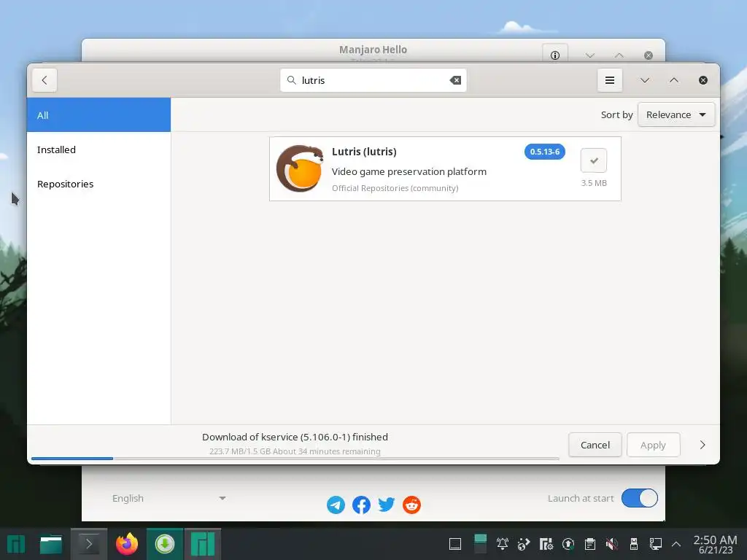
Task: Click 'Video game preservation platform' description
Action: pos(409,171)
